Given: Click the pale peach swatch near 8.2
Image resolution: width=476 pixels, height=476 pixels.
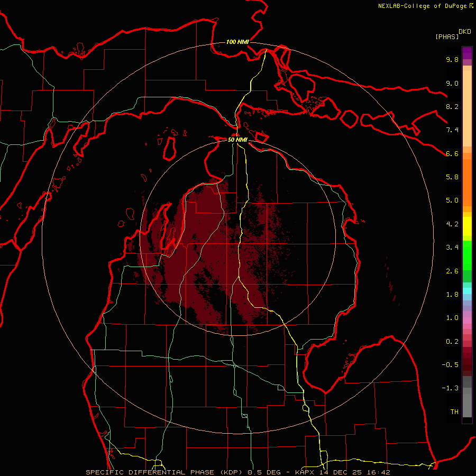Looking at the screenshot, I should click(x=467, y=108).
